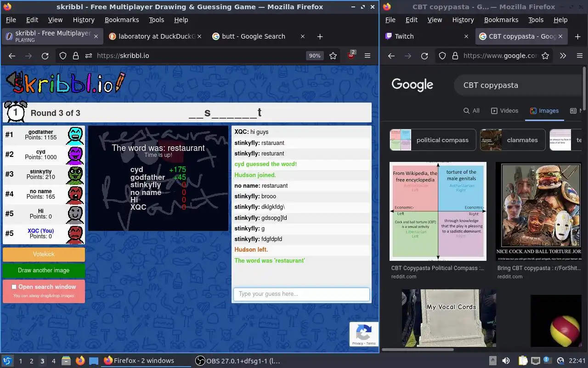The width and height of the screenshot is (588, 368).
Task: Click volume icon in system tray
Action: (x=506, y=361)
